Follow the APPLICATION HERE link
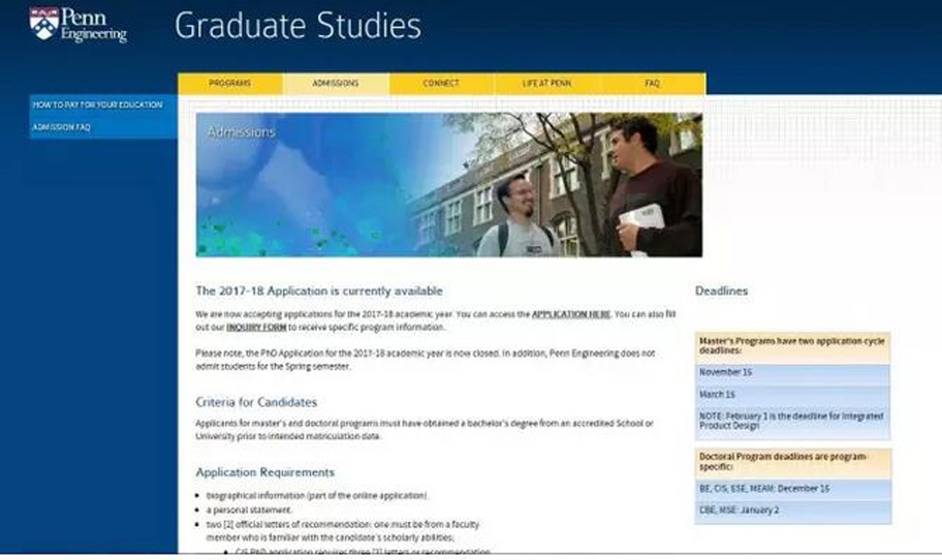The width and height of the screenshot is (942, 560). pyautogui.click(x=571, y=314)
